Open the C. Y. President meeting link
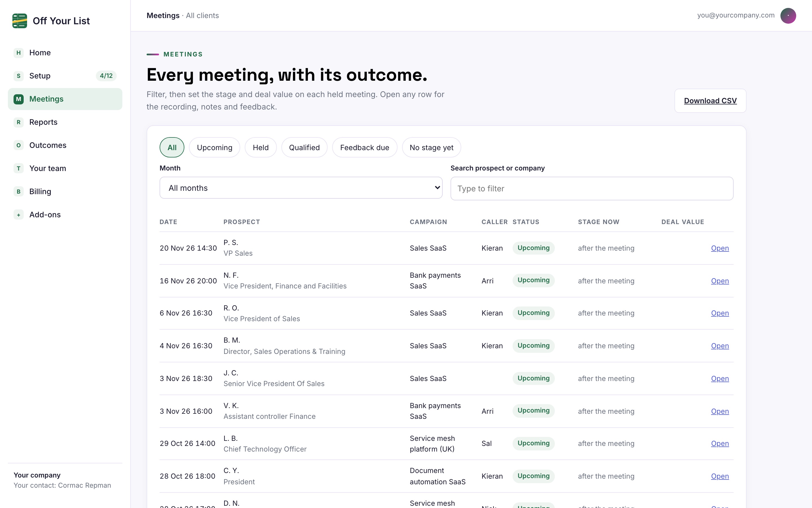Screen dimensions: 812x508 (720, 476)
